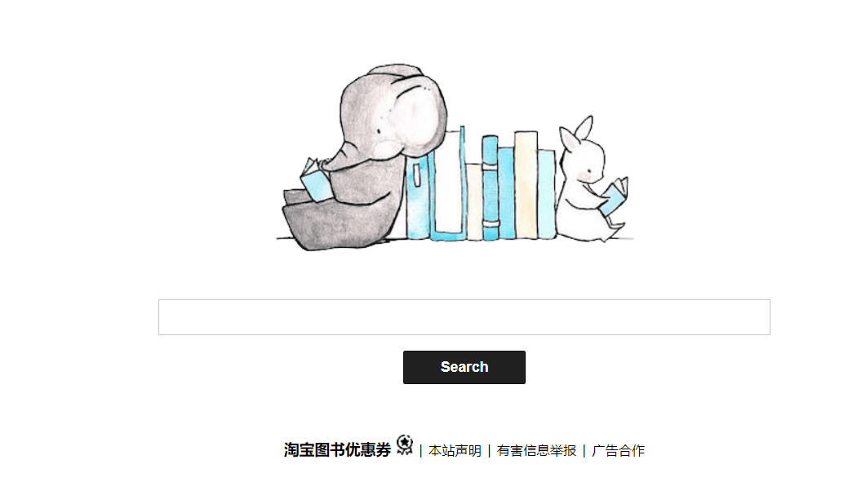
Task: Open the 本站声明 link
Action: click(455, 450)
